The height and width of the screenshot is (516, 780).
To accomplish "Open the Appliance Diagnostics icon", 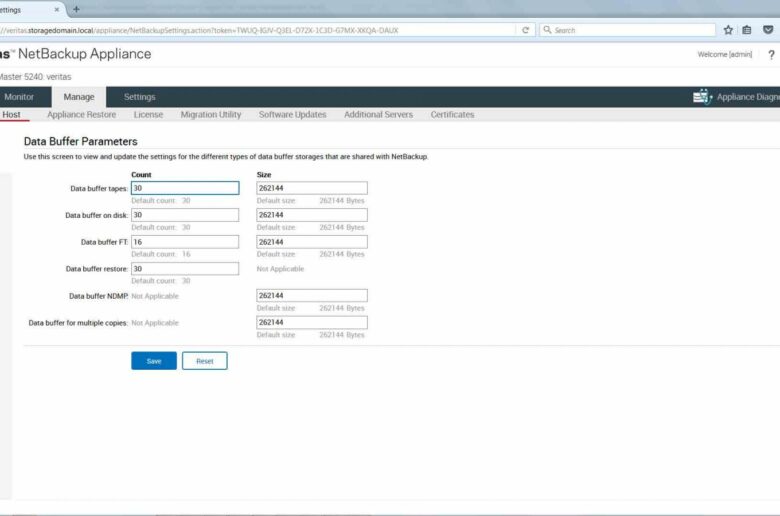I will [x=702, y=97].
